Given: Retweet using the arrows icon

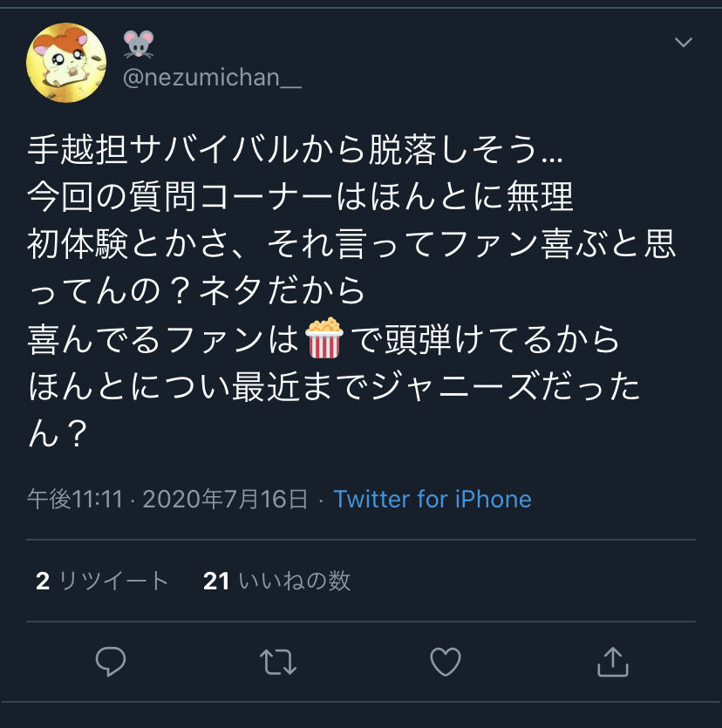Looking at the screenshot, I should 277,662.
